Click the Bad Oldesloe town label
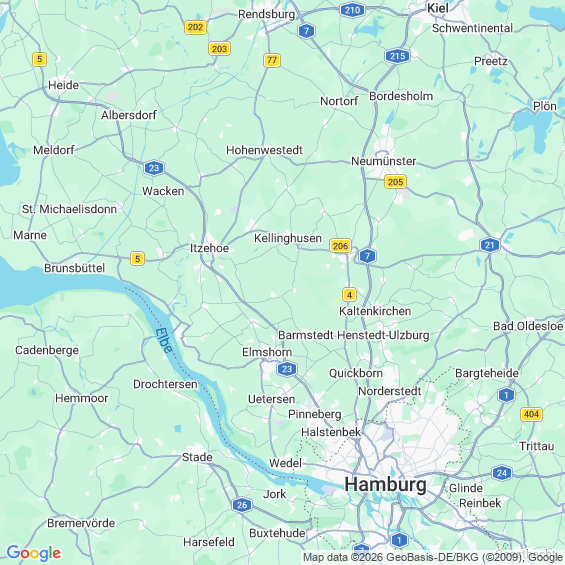The width and height of the screenshot is (565, 565). pyautogui.click(x=528, y=326)
